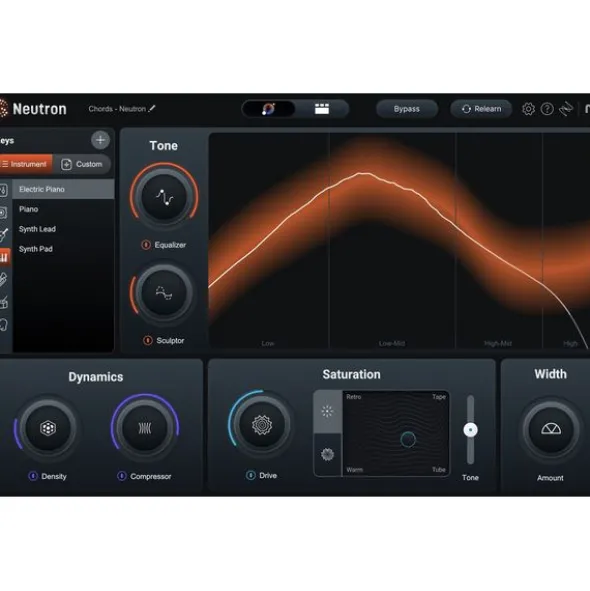590x591 pixels.
Task: Open the settings gear
Action: 528,109
